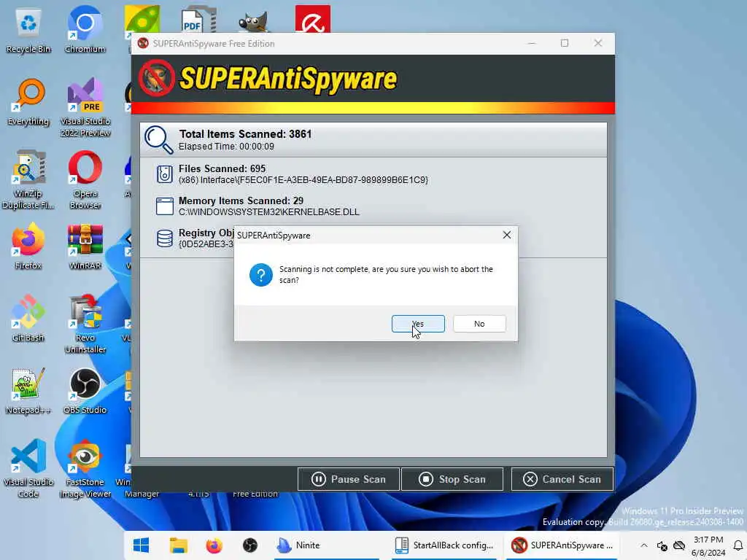Click the KERNELBASE.DLL path text

click(268, 212)
